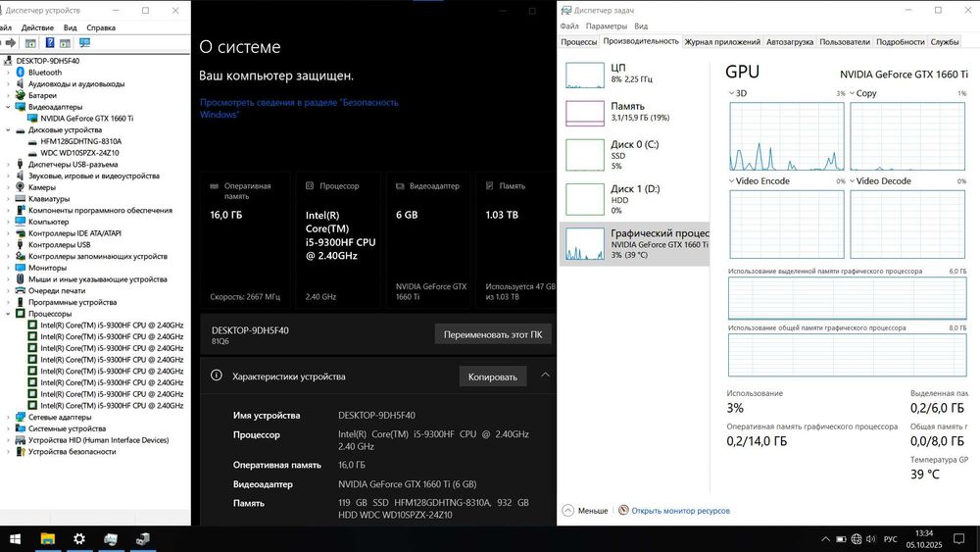Click the Устройства безопасности icon in tree
Screen dimensions: 980x552
pos(20,451)
